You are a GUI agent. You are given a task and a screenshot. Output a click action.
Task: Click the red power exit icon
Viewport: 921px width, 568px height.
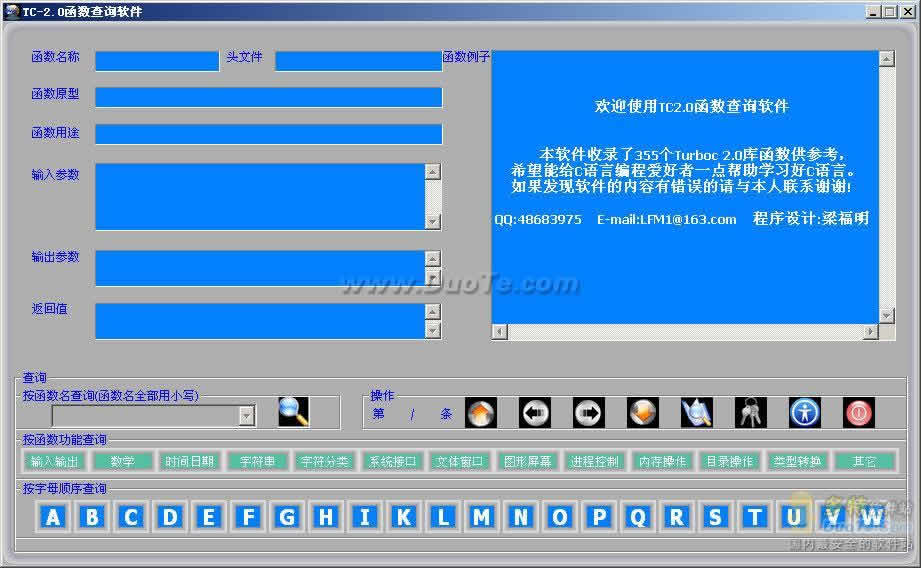pyautogui.click(x=859, y=412)
